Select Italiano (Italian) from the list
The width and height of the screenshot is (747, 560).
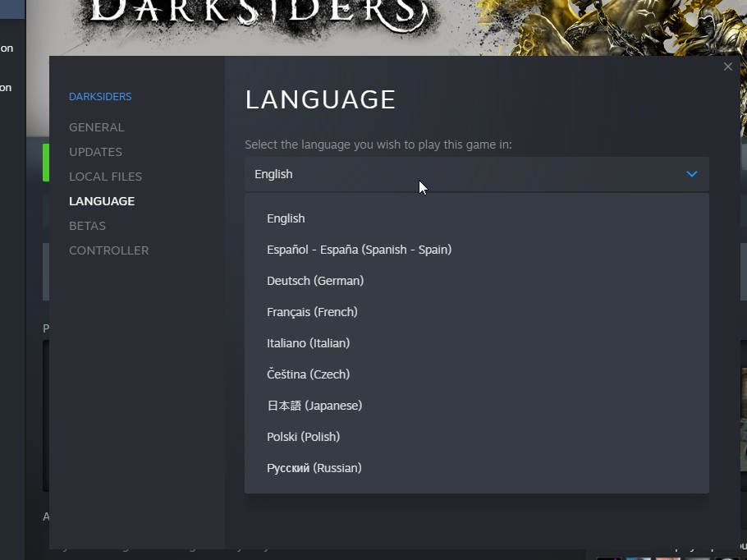tap(476, 343)
